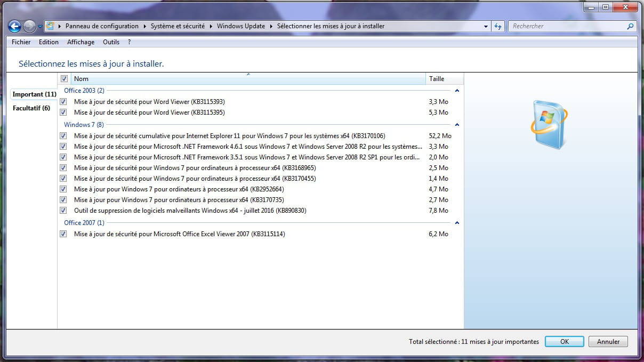Select the Internet Explorer 11 cumulative update row
644x362 pixels.
point(261,136)
